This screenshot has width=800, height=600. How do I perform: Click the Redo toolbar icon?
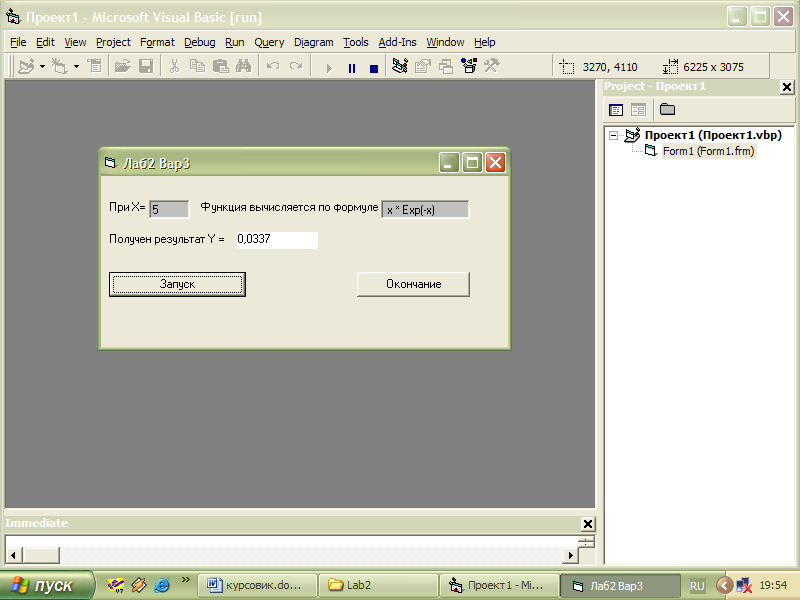click(x=296, y=66)
